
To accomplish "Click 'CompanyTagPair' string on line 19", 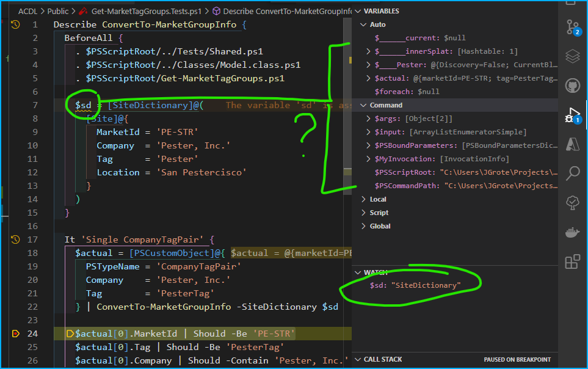I will point(198,266).
